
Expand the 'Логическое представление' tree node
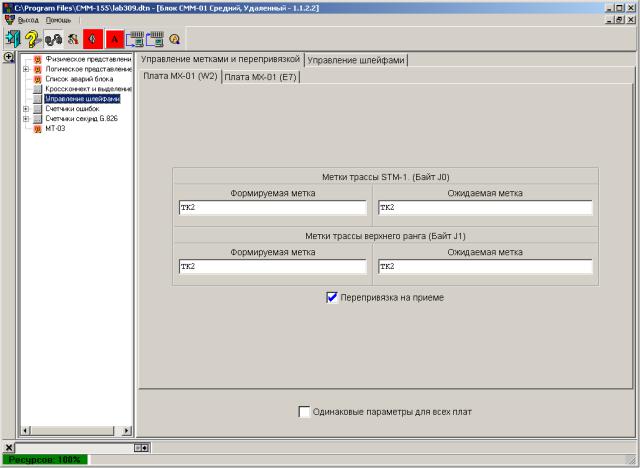coord(26,69)
